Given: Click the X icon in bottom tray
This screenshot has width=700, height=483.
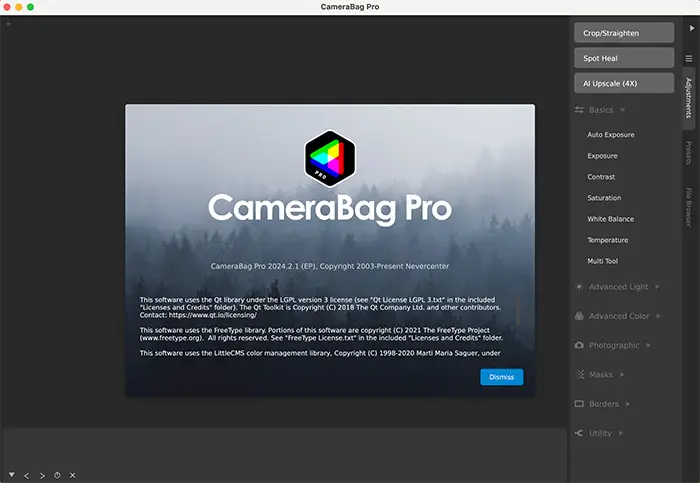Looking at the screenshot, I should tap(72, 475).
